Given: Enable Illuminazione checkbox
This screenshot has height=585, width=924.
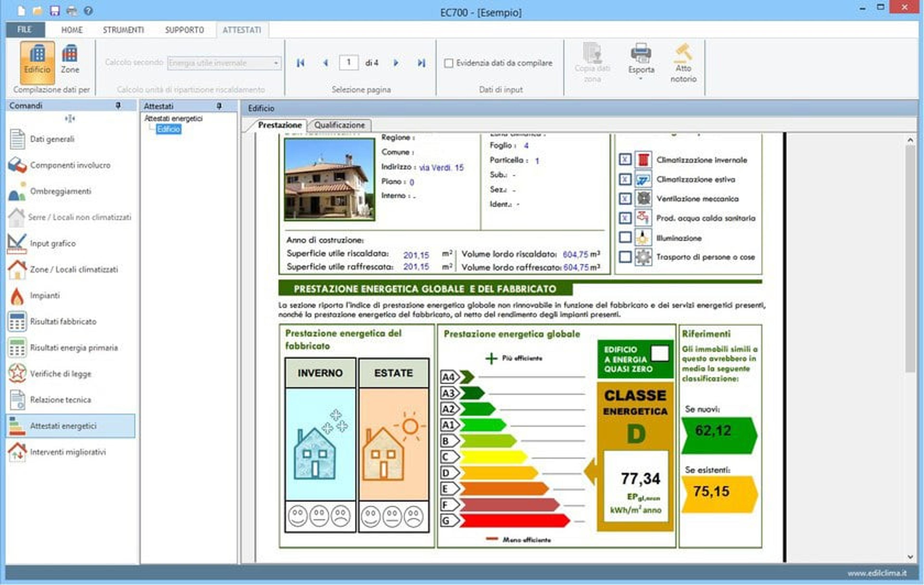Looking at the screenshot, I should coord(625,237).
